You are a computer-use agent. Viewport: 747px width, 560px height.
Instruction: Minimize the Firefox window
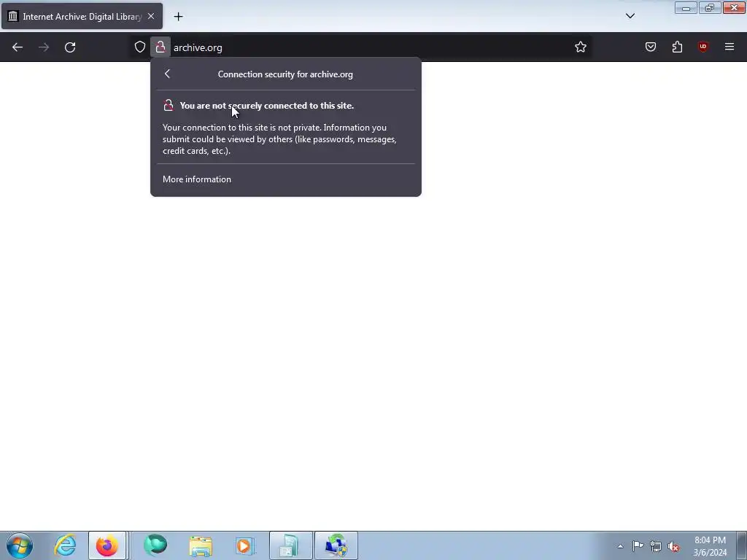[x=686, y=7]
